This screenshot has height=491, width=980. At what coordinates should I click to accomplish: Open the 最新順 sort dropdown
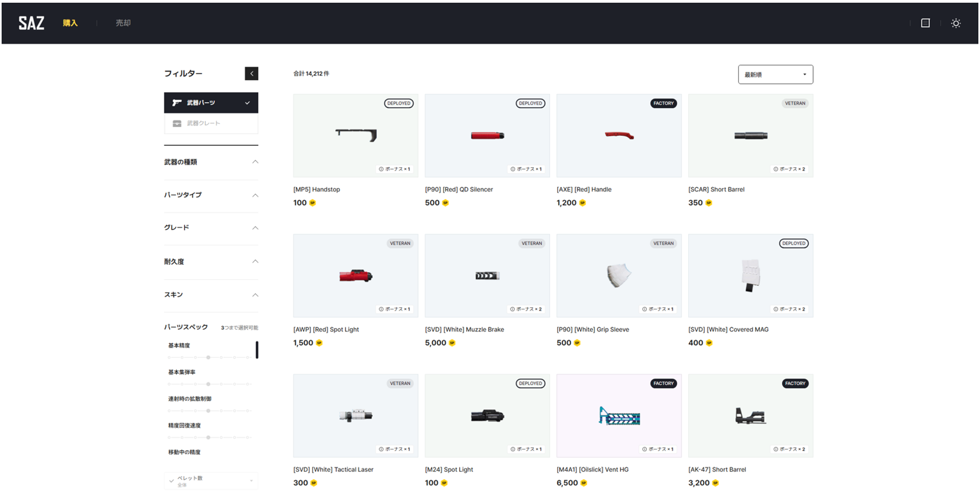pyautogui.click(x=775, y=75)
